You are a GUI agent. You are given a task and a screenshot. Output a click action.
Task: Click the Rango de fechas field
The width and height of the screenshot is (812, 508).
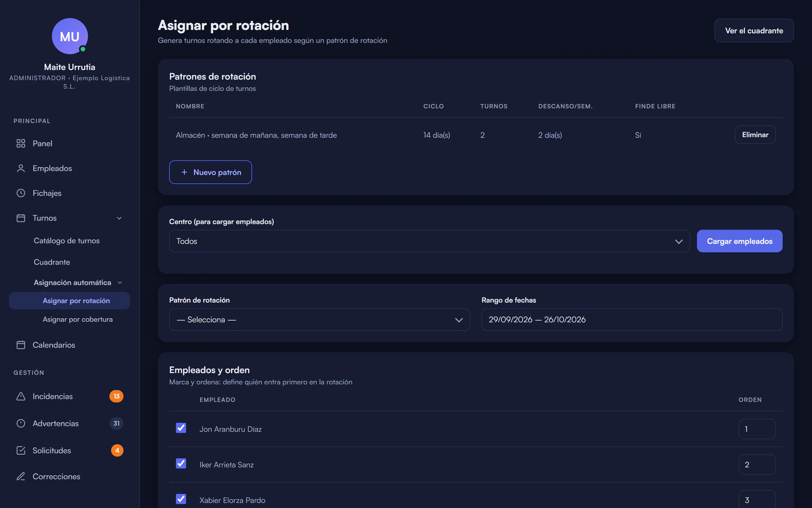coord(632,319)
